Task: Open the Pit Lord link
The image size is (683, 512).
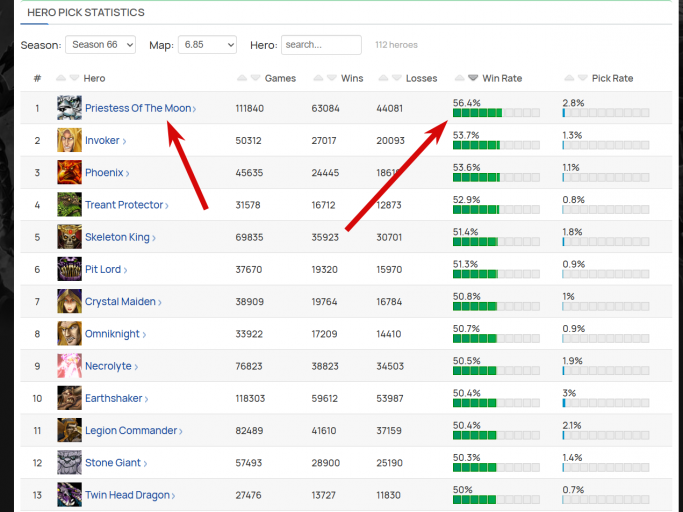Action: 106,269
